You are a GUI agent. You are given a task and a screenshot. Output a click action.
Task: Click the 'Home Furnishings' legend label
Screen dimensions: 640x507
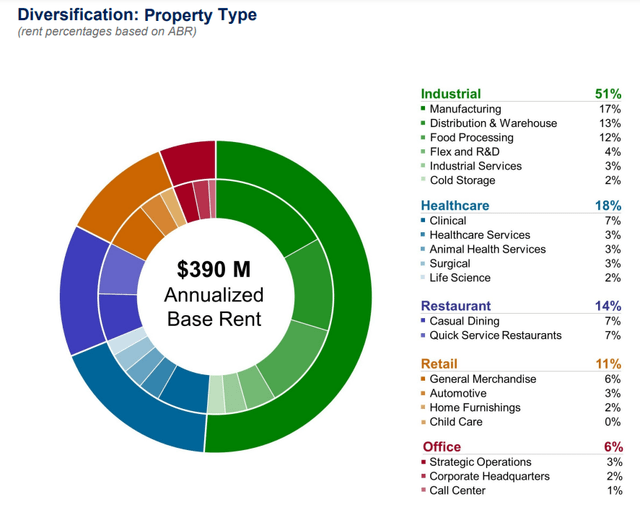click(475, 408)
